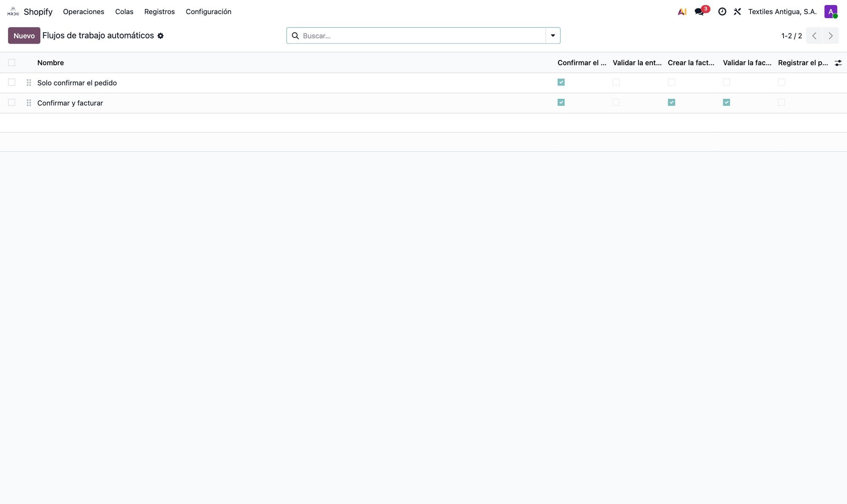Viewport: 847px width, 504px height.
Task: Toggle Validar la entrega for Confirmar y facturar
Action: click(x=616, y=102)
